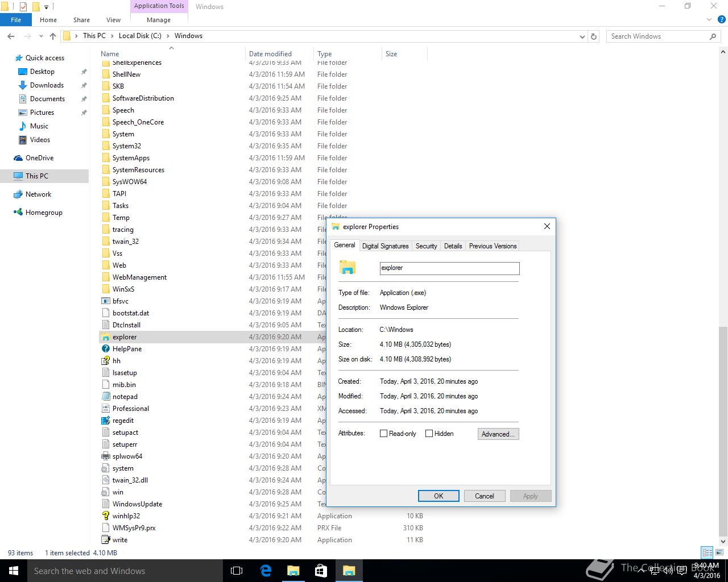The height and width of the screenshot is (582, 728).
Task: Open Advanced attributes dialog
Action: click(x=498, y=434)
